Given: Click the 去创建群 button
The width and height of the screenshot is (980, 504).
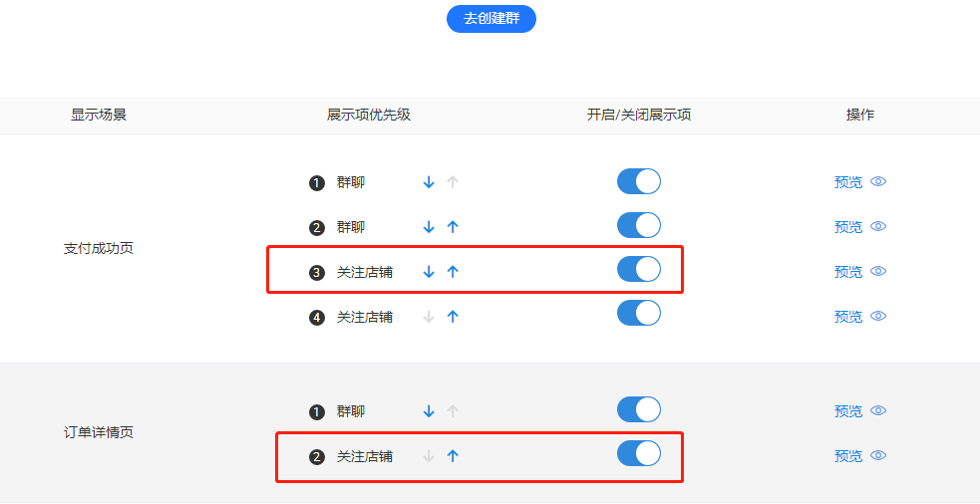Looking at the screenshot, I should (491, 19).
